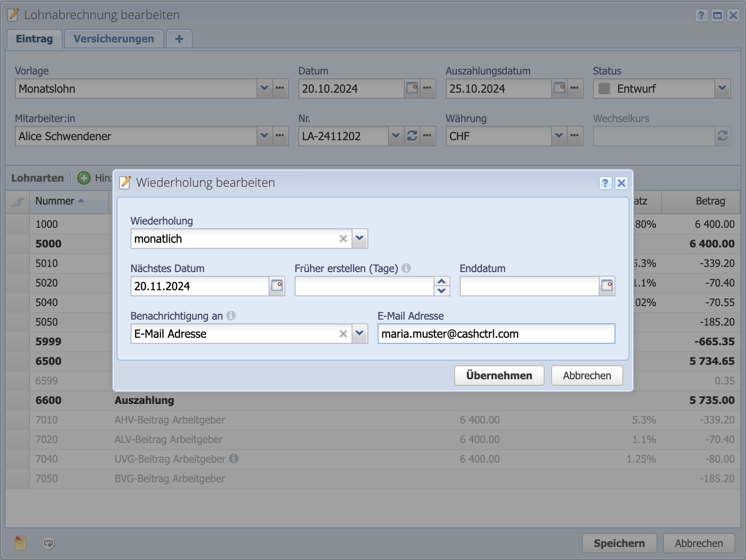Viewport: 746px width, 560px height.
Task: Decrease Früher erstellen days with down arrow
Action: [442, 291]
